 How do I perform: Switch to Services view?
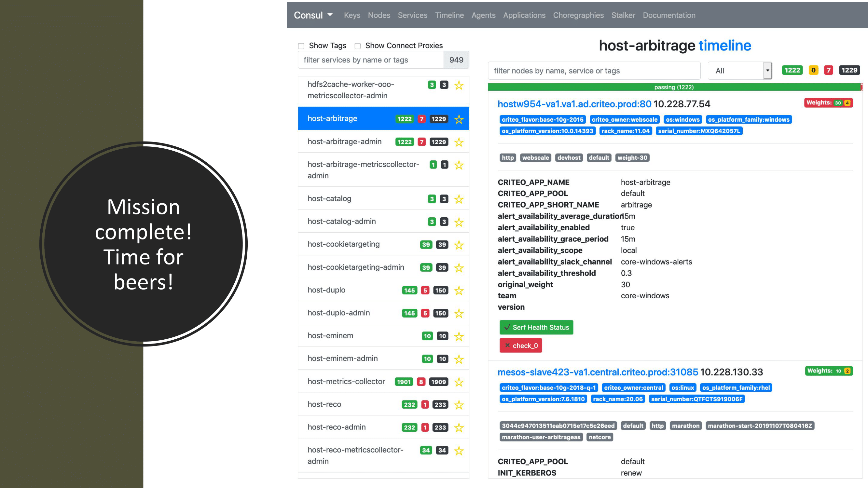pos(412,15)
